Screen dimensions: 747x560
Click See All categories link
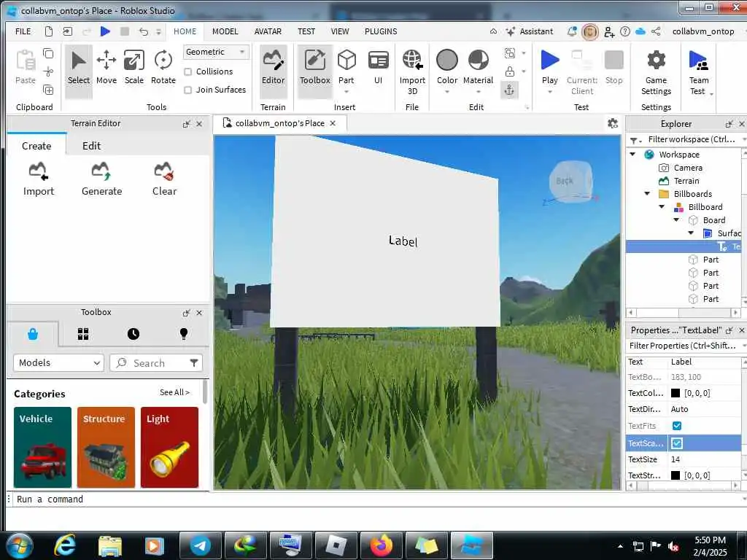[x=174, y=392]
